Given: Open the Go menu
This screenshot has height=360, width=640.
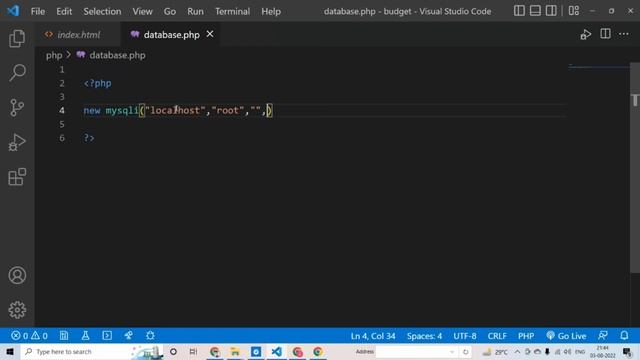Looking at the screenshot, I should click(170, 11).
